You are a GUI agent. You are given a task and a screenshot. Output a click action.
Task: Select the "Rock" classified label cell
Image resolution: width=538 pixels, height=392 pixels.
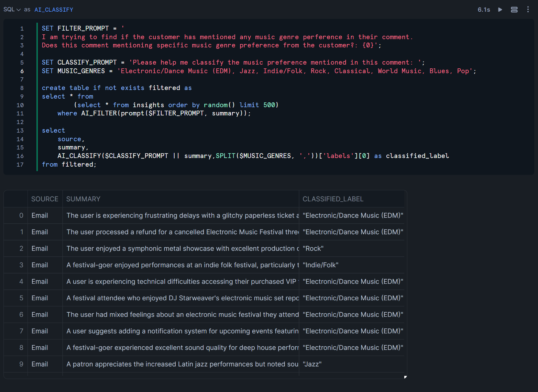353,248
